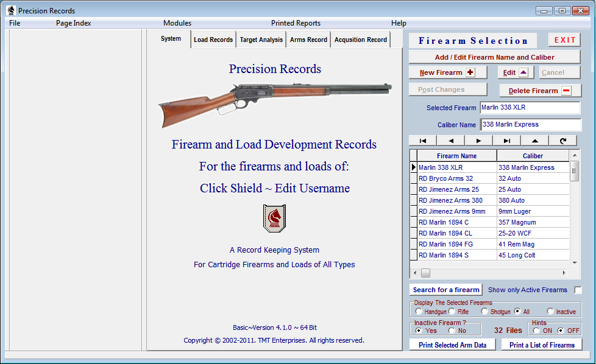Viewport: 596px width, 364px height.
Task: Open the File menu
Action: coord(15,23)
